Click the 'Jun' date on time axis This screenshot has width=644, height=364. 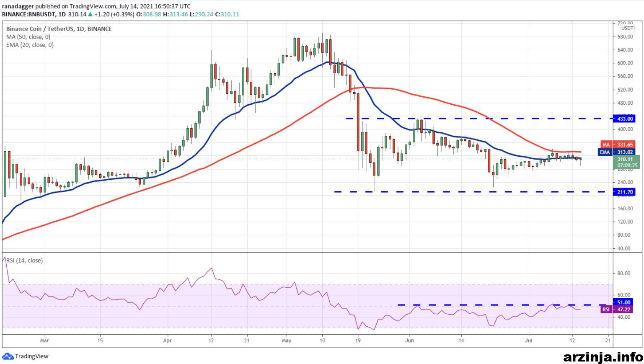[409, 341]
